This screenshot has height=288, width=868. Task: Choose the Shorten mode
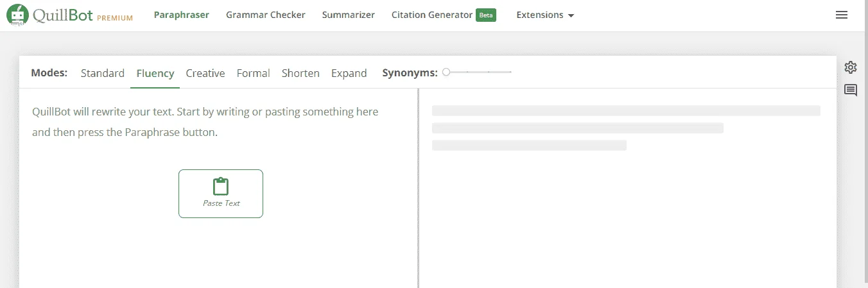(300, 73)
